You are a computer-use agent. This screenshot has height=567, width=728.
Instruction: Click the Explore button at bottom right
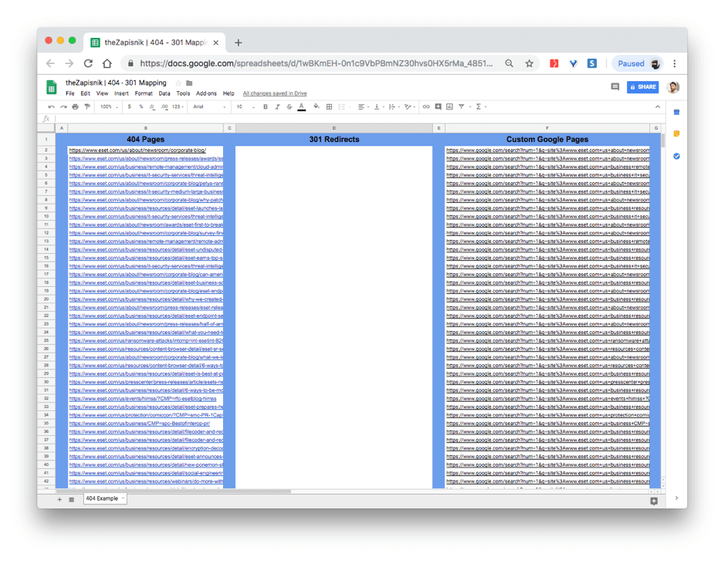point(654,501)
